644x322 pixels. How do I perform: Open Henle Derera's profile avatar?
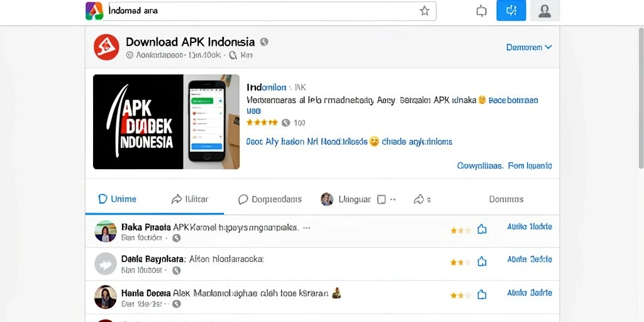coord(106,297)
